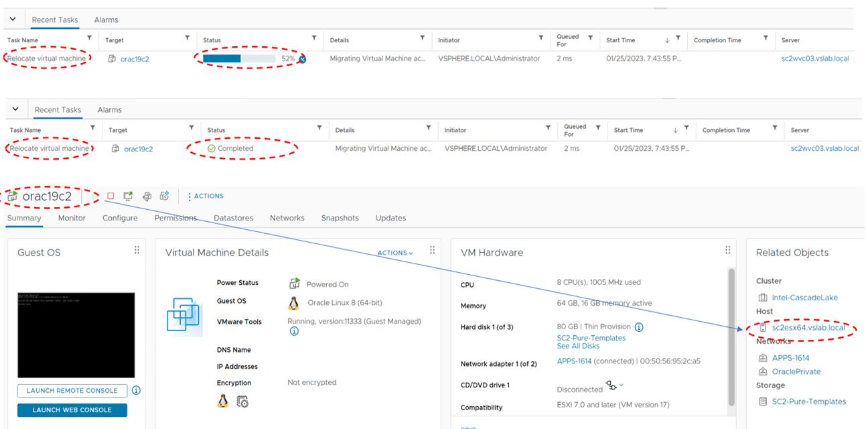Image resolution: width=868 pixels, height=429 pixels.
Task: Click the network icon beside APPS-1614 in Related Objects
Action: tap(762, 358)
